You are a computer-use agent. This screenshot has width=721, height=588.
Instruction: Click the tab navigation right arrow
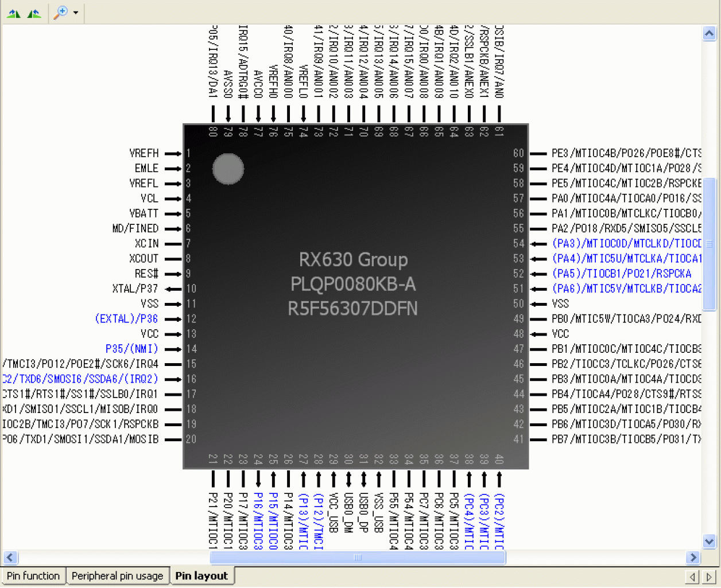pos(709,577)
